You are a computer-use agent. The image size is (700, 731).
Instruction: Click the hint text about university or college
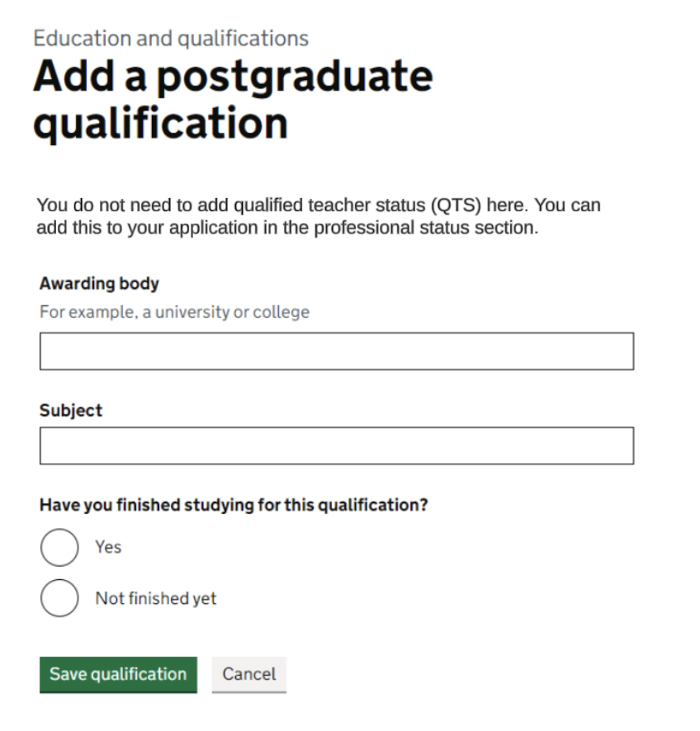[x=174, y=313]
